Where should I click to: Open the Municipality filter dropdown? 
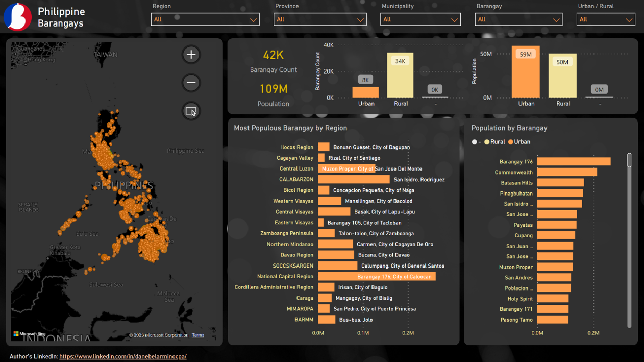tap(420, 19)
